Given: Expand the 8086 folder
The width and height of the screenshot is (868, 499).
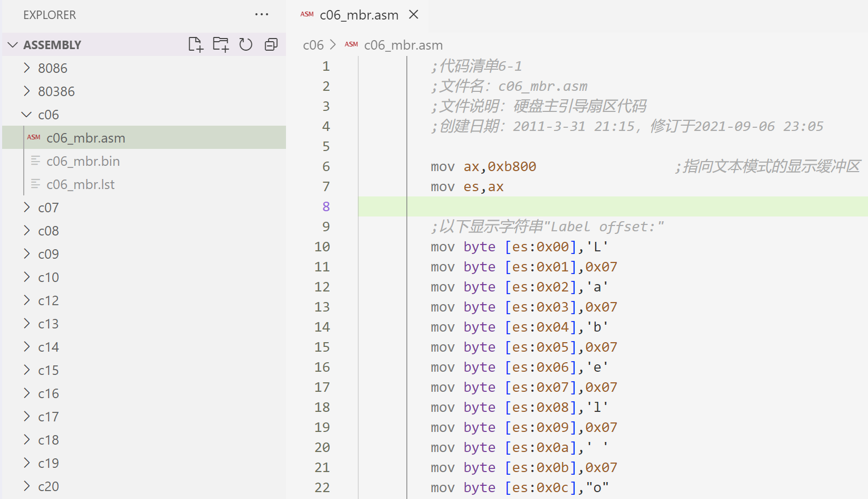Looking at the screenshot, I should [x=144, y=68].
